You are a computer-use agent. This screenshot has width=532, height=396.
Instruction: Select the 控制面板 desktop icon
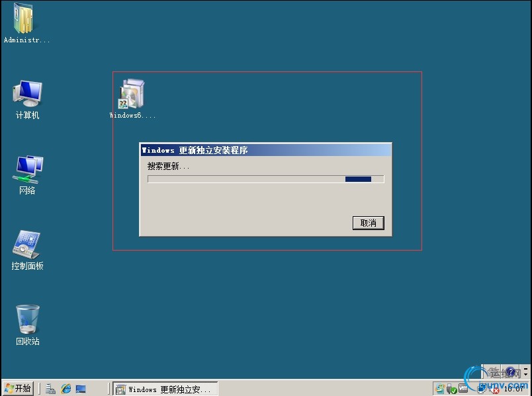(x=27, y=251)
